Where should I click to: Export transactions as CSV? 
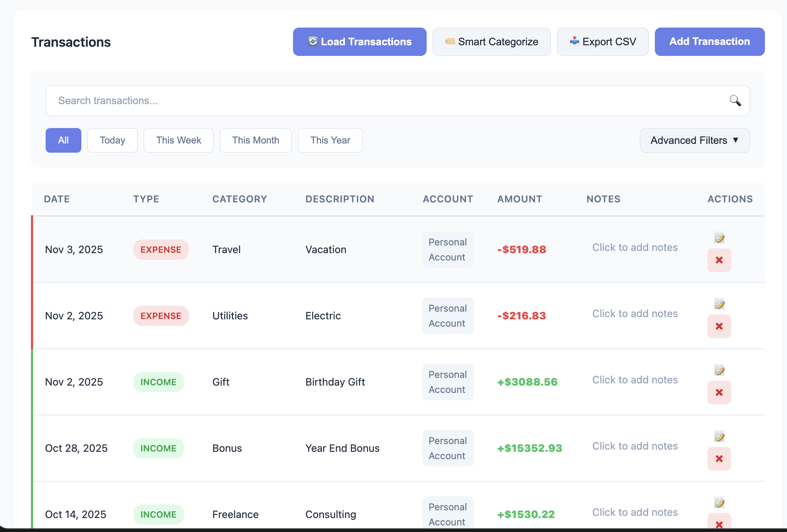603,42
